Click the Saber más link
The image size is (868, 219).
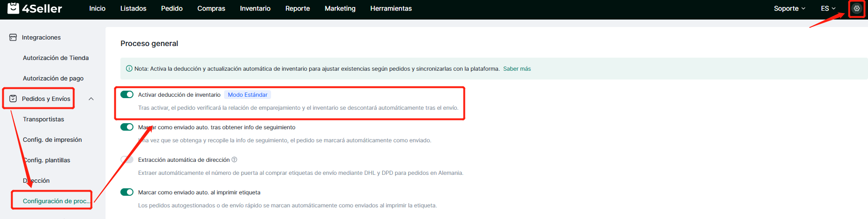pyautogui.click(x=517, y=69)
